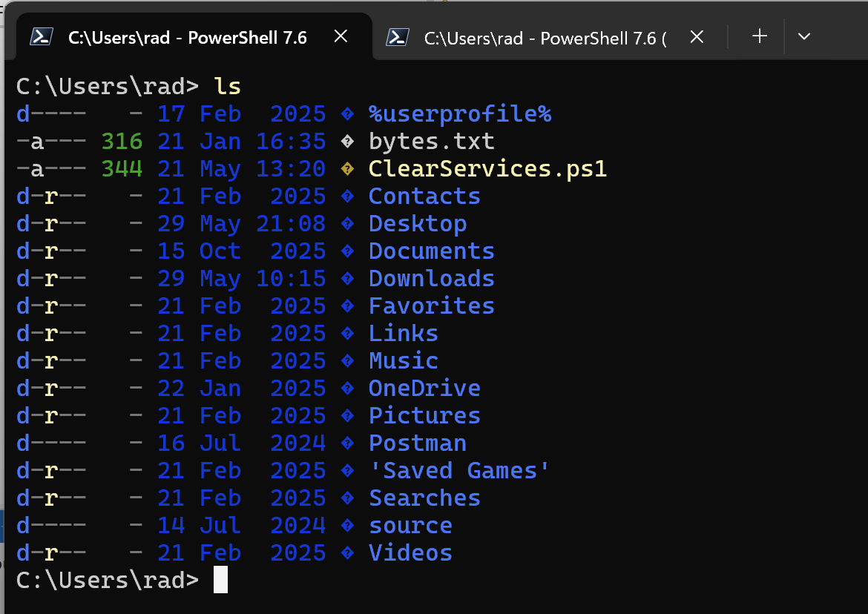Click the folder icon beside Postman
Viewport: 868px width, 614px height.
point(348,443)
